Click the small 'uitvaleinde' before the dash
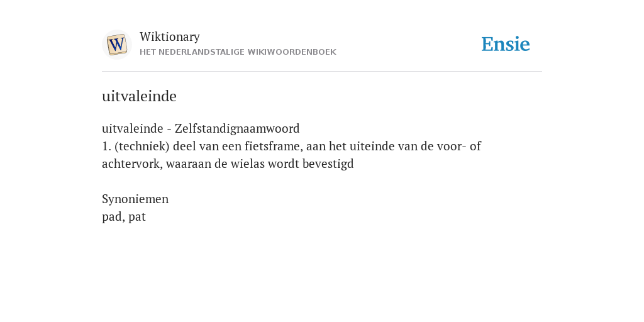Screen dimensions: 644x322 [132, 128]
